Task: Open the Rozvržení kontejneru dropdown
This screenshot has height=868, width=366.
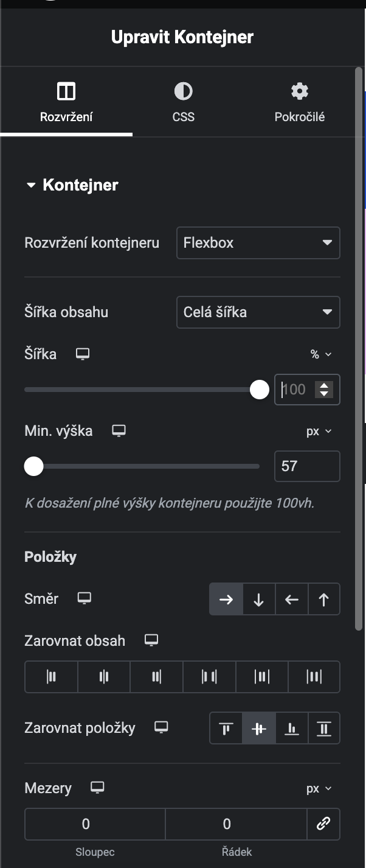Action: point(258,243)
